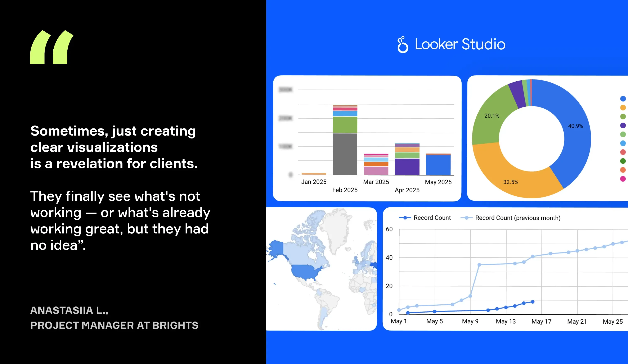This screenshot has width=628, height=364.
Task: Click the 60 value on line chart axis
Action: point(389,229)
